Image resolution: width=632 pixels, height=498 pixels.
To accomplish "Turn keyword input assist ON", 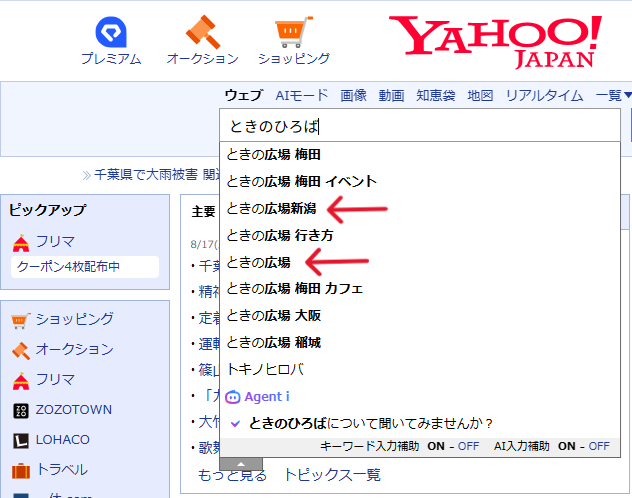I will pos(436,446).
